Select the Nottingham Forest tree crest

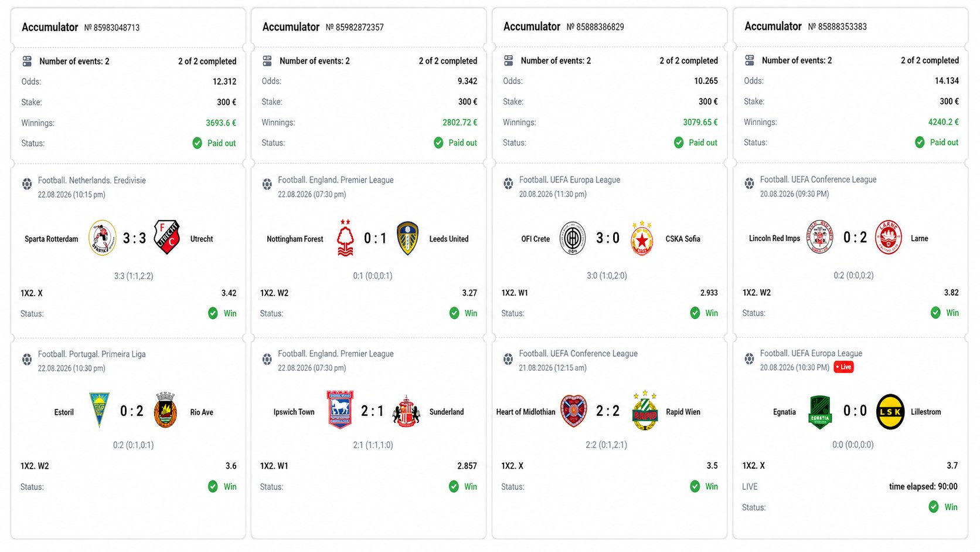345,238
